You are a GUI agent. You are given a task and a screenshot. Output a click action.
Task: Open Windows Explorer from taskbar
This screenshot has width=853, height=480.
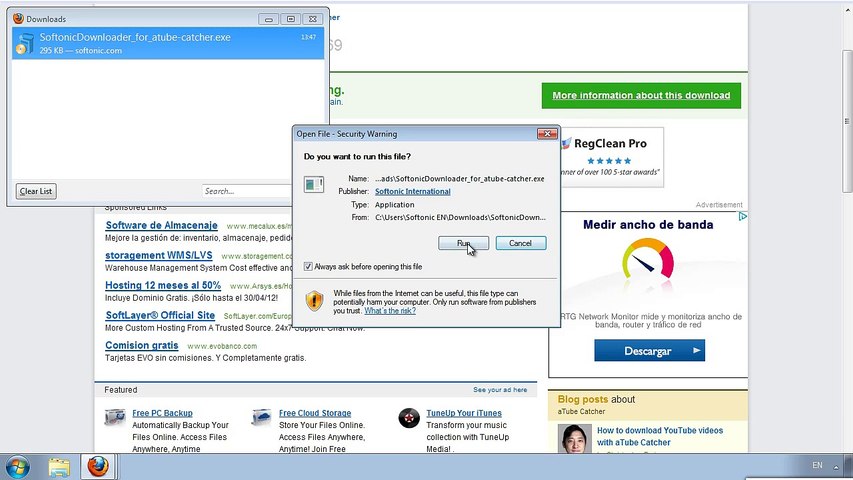coord(59,467)
